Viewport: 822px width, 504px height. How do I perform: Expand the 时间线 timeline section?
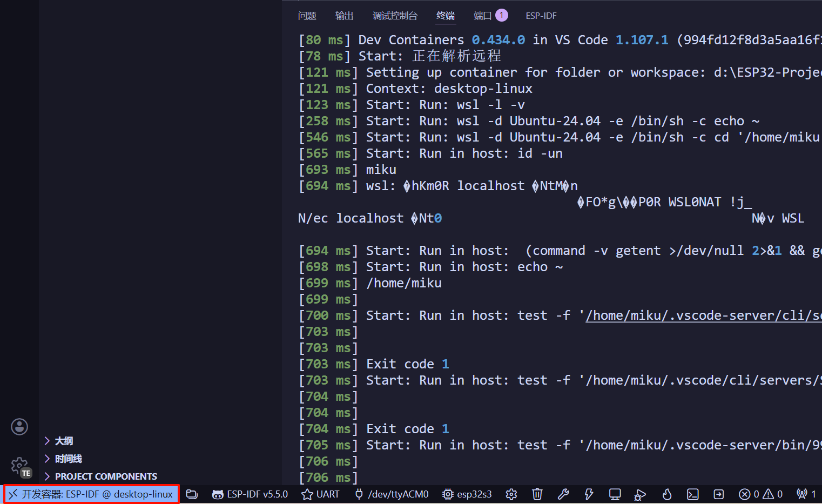pyautogui.click(x=68, y=459)
